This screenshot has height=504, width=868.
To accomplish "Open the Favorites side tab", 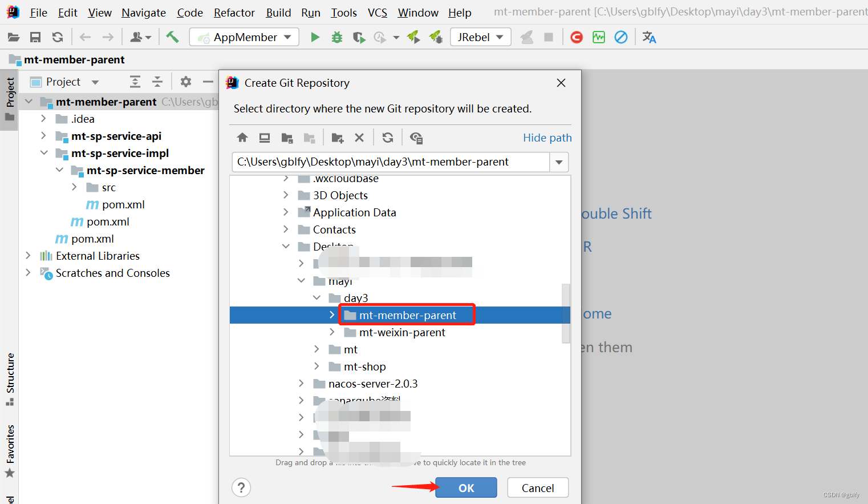I will 10,451.
